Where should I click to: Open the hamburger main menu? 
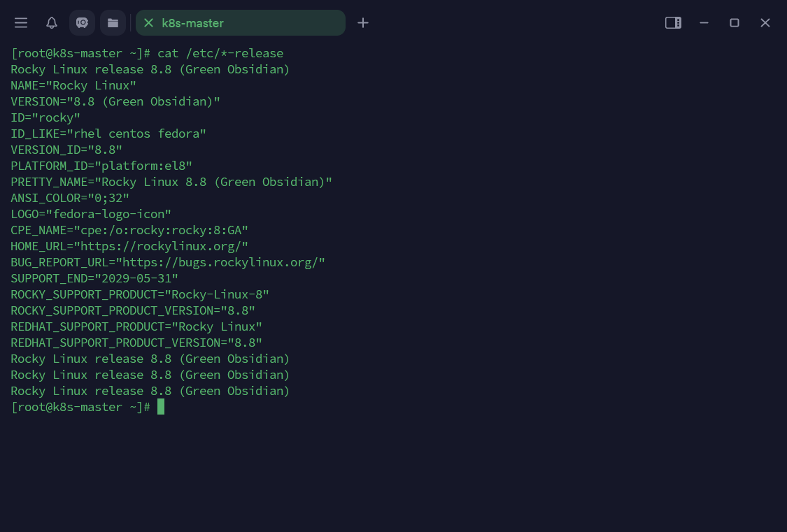[x=21, y=23]
